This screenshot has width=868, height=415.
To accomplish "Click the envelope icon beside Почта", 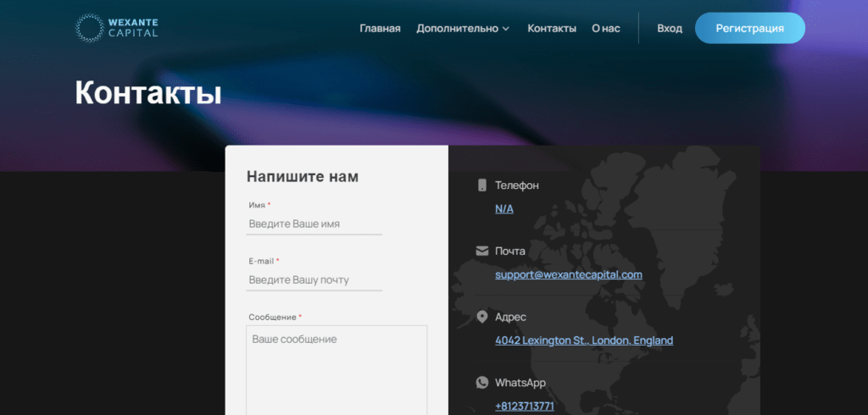I will click(x=482, y=252).
